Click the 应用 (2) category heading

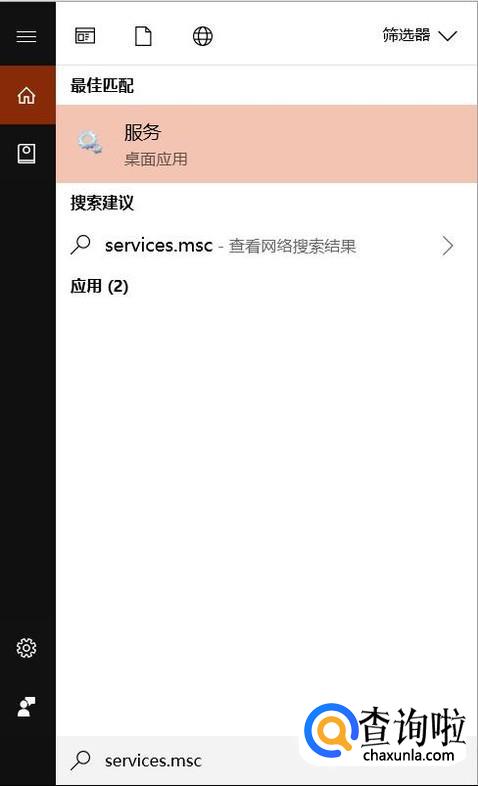click(x=99, y=286)
